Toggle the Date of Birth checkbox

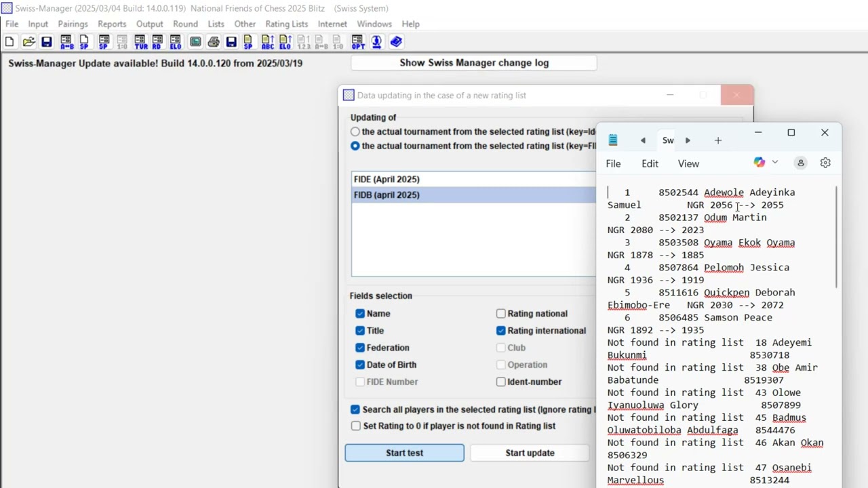click(360, 365)
